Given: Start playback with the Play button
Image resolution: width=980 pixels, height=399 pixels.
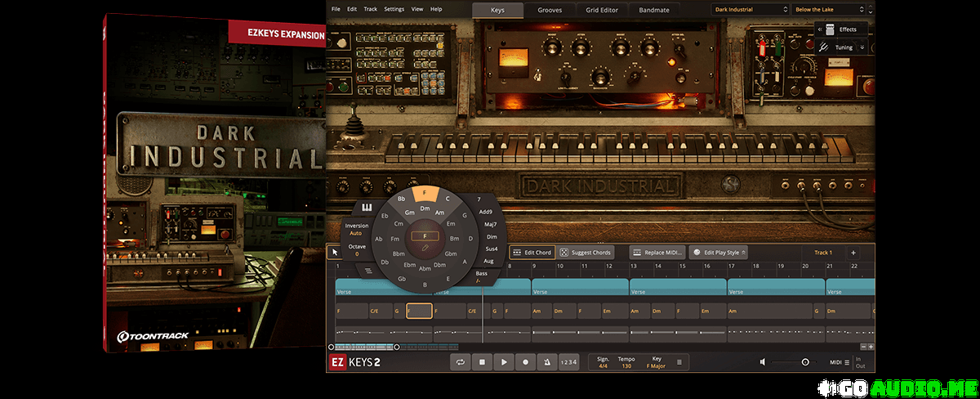Looking at the screenshot, I should click(x=504, y=362).
